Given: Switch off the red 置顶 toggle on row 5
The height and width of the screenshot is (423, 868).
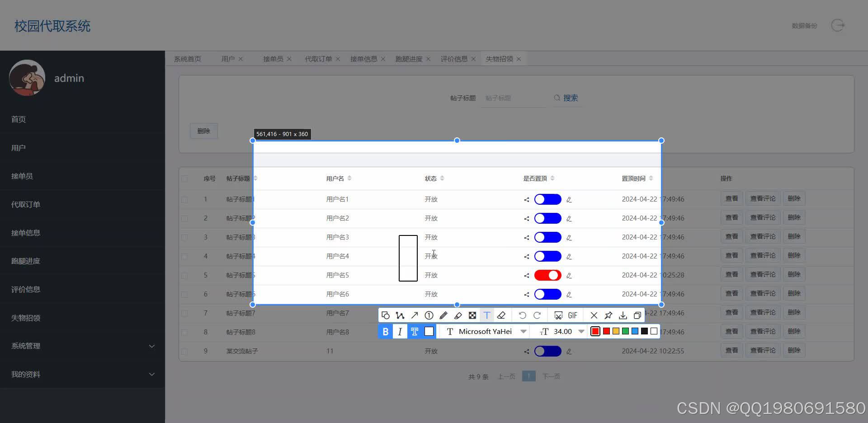Looking at the screenshot, I should [x=547, y=275].
